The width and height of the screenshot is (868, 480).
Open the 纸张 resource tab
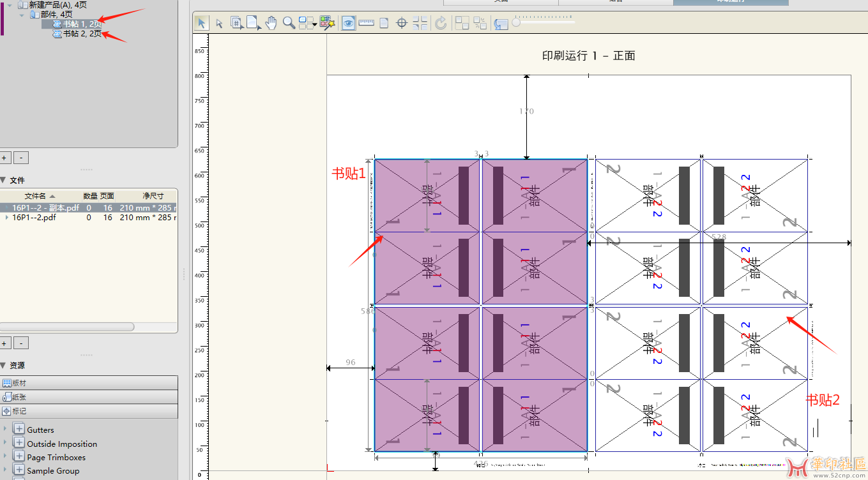click(89, 397)
